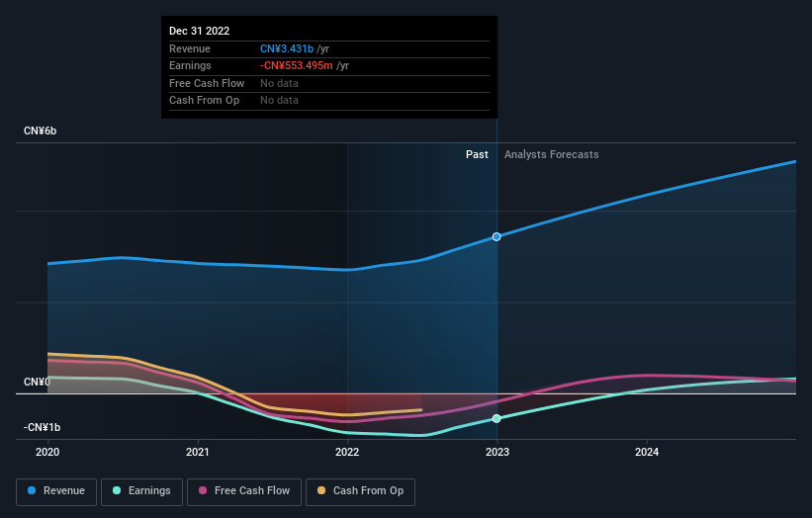Click the Free Cash Flow row in tooltip
812x518 pixels.
point(328,83)
